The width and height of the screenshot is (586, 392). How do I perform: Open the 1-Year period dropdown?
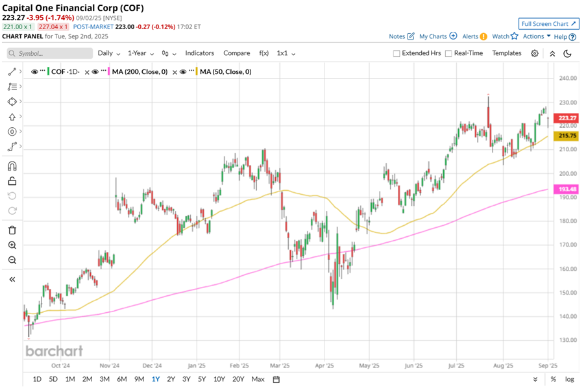(x=141, y=53)
